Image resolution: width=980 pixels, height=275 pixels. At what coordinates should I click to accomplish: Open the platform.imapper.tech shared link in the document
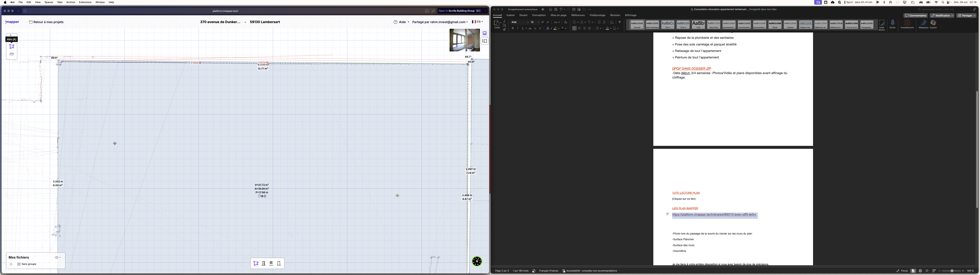click(x=714, y=214)
